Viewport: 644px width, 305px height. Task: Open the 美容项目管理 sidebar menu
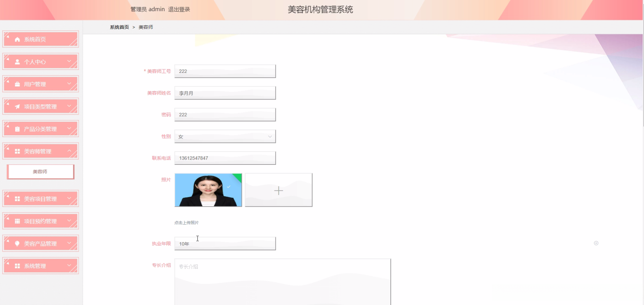[x=41, y=199]
